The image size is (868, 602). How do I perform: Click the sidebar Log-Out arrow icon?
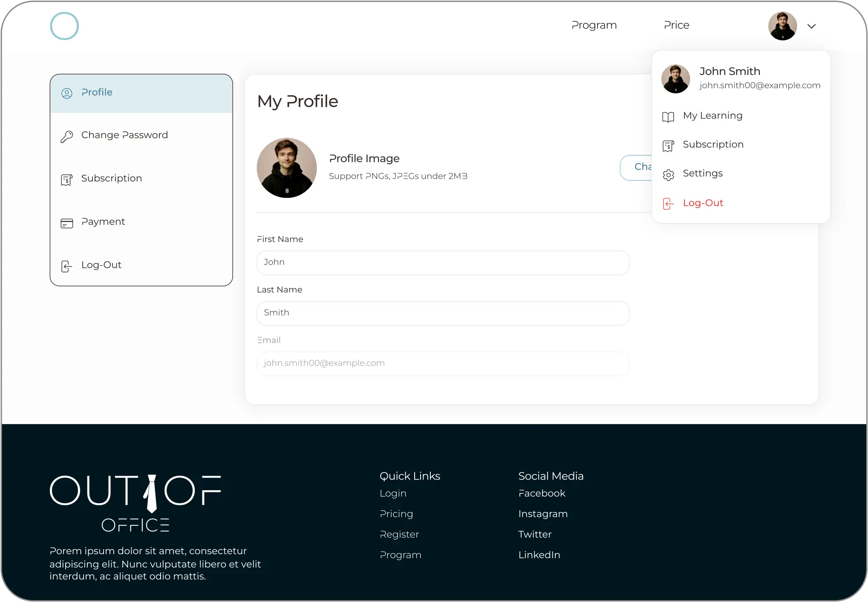point(67,266)
